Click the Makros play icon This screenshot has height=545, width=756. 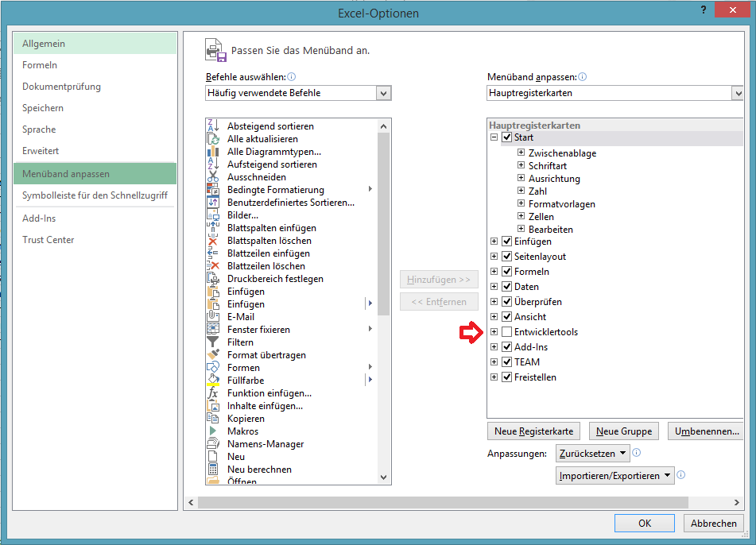coord(213,431)
